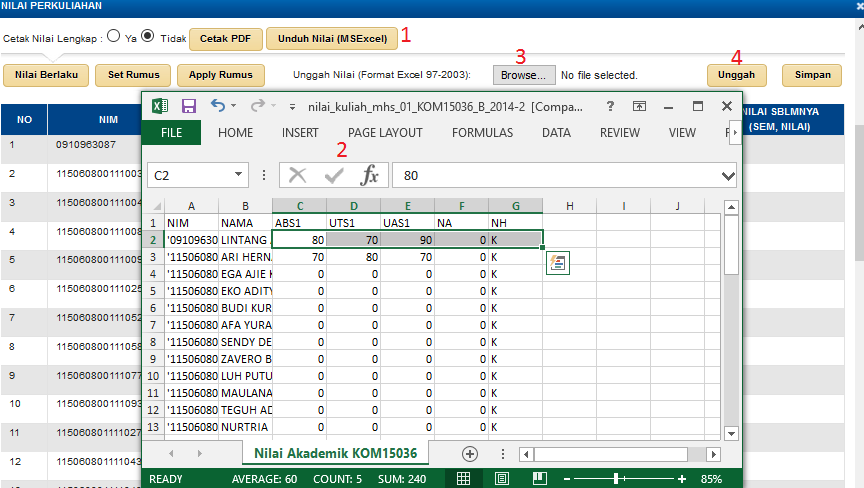This screenshot has height=488, width=864.
Task: Zoom out with the minus icon
Action: point(566,479)
